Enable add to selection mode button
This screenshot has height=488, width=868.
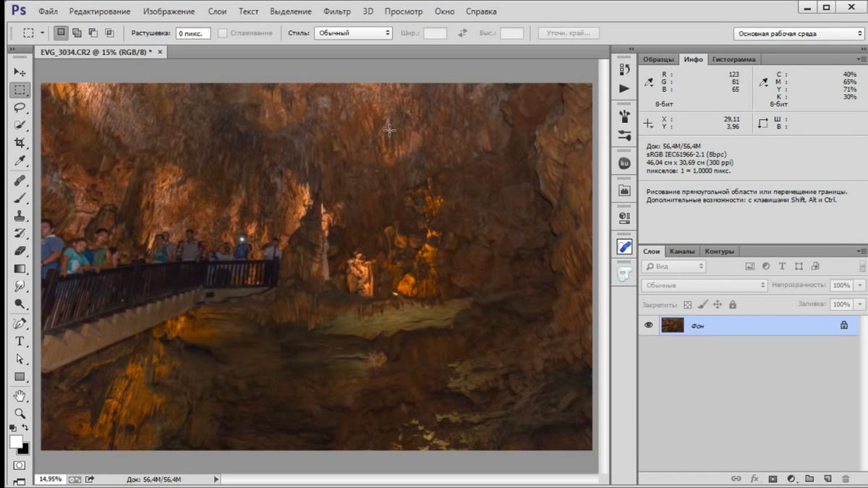coord(77,33)
